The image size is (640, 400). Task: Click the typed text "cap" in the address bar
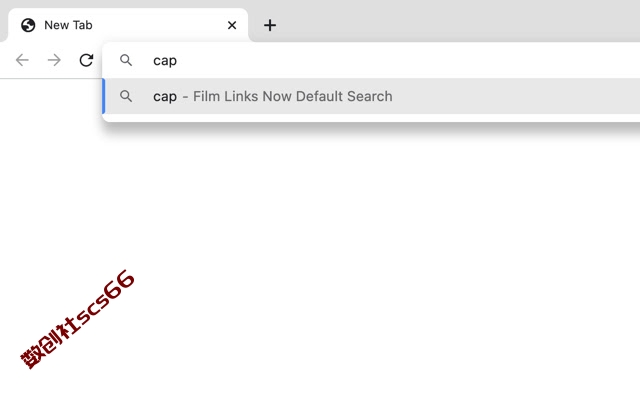tap(165, 61)
